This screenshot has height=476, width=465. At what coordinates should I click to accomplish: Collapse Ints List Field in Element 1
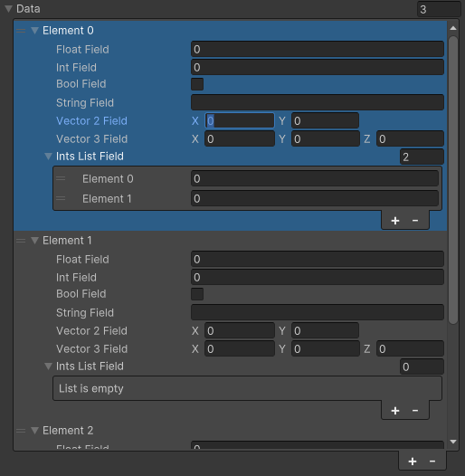(48, 367)
